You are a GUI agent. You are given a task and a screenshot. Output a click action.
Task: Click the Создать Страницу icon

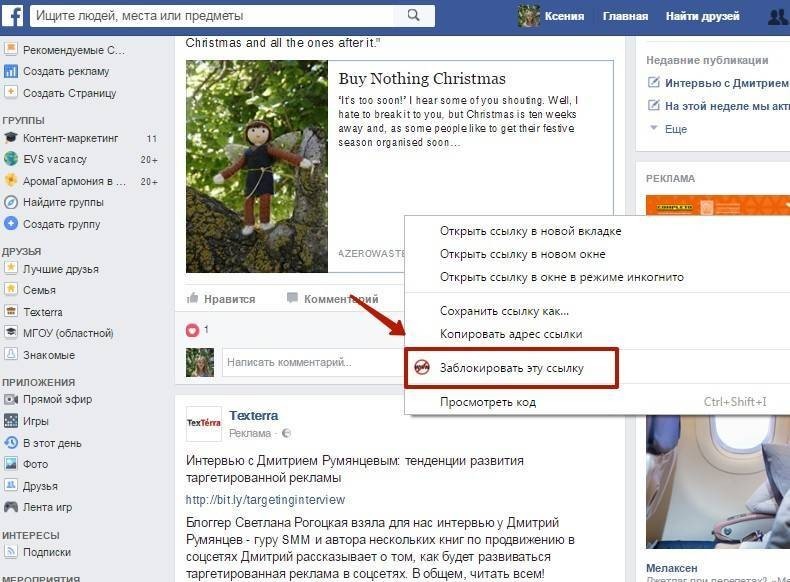[x=11, y=93]
